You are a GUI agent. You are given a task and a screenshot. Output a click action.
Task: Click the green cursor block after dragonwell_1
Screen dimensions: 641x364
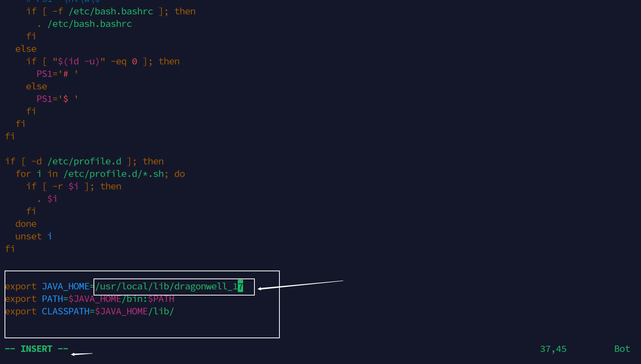click(240, 286)
